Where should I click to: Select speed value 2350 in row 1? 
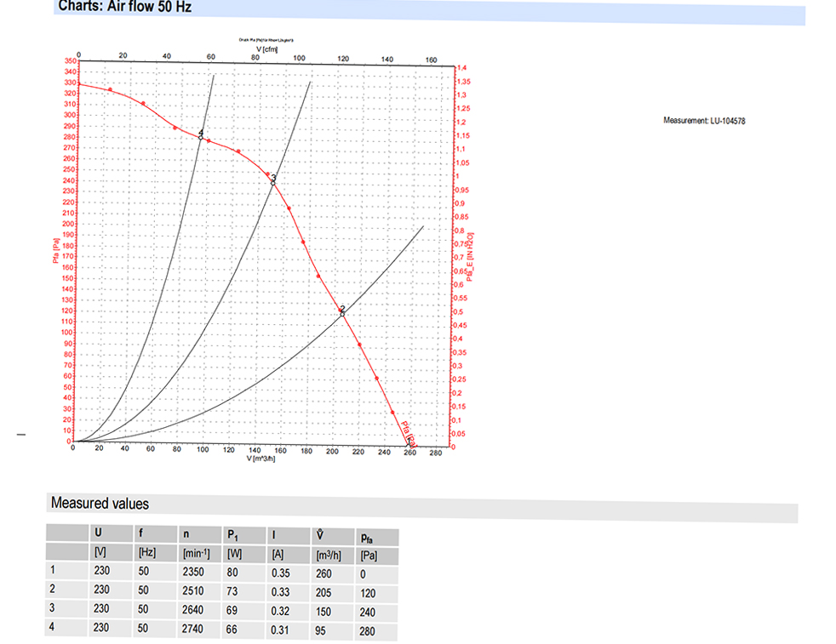193,572
